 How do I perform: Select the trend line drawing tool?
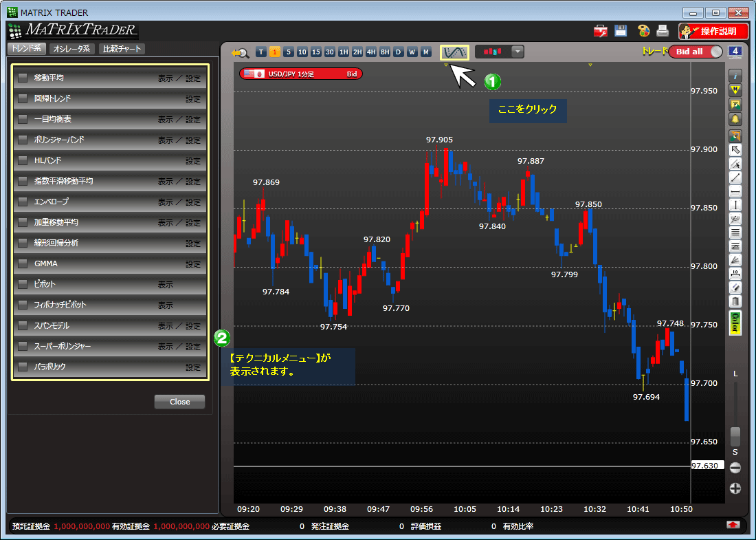[x=735, y=177]
